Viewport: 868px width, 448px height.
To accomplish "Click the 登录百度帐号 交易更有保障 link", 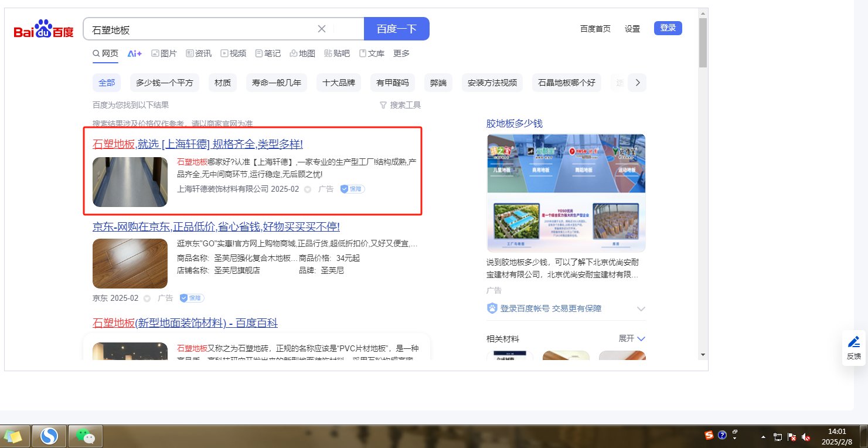I will point(551,308).
